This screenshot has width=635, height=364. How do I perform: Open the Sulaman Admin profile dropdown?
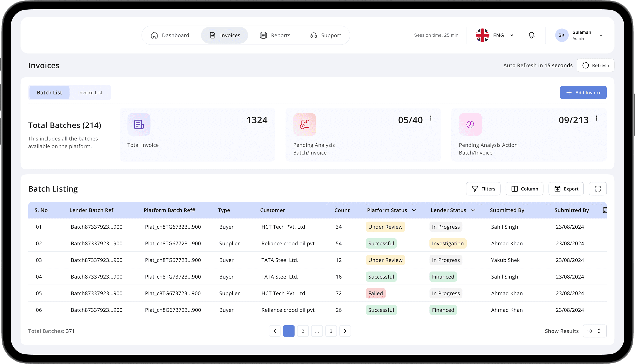tap(601, 35)
